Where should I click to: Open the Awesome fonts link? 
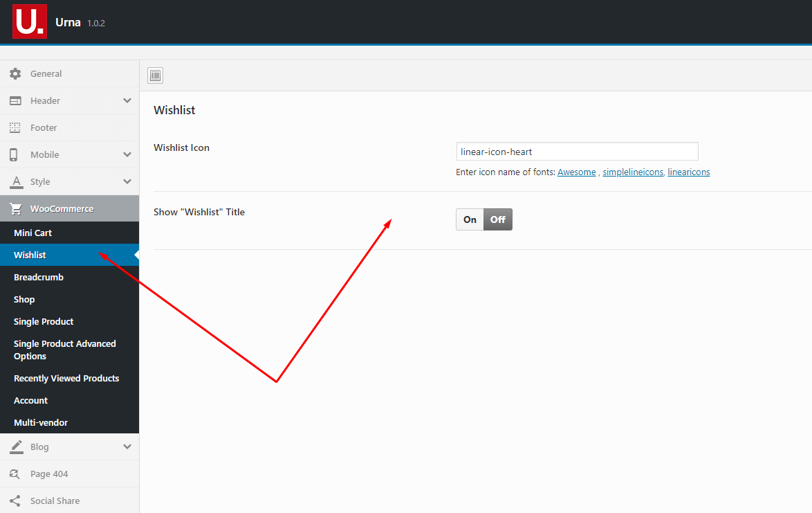coord(576,172)
